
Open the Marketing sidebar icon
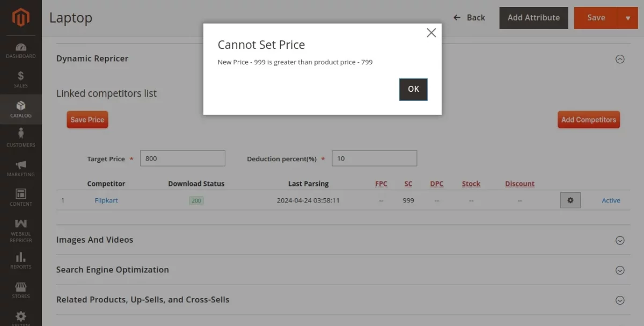20,167
